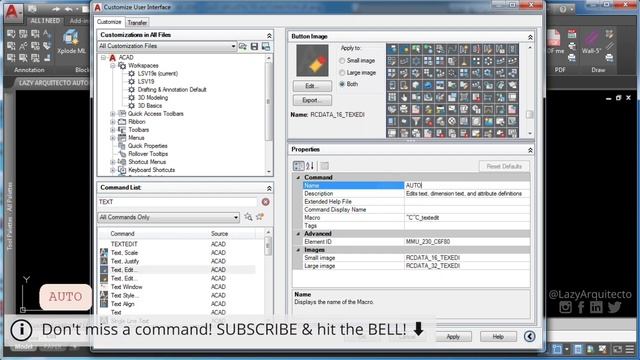Switch to the Transfer tab
The image size is (640, 360).
pyautogui.click(x=137, y=22)
